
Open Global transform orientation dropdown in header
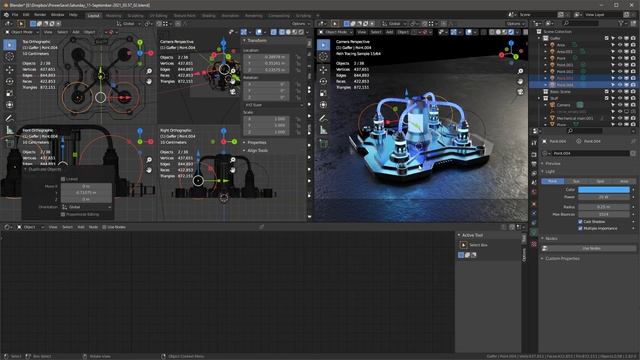point(128,24)
